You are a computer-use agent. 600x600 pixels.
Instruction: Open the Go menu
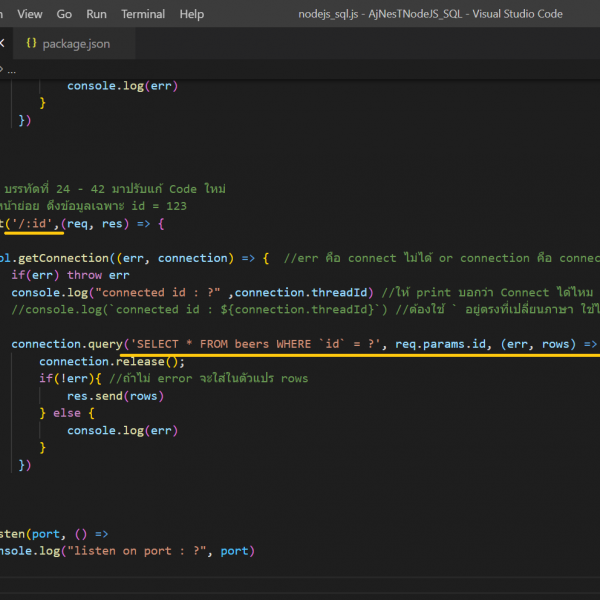click(64, 14)
